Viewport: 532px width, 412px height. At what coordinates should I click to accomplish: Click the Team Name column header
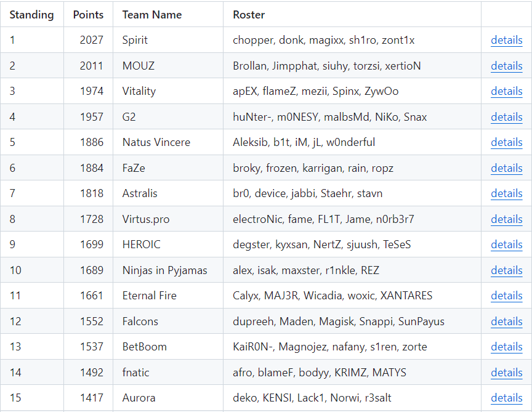coord(151,15)
